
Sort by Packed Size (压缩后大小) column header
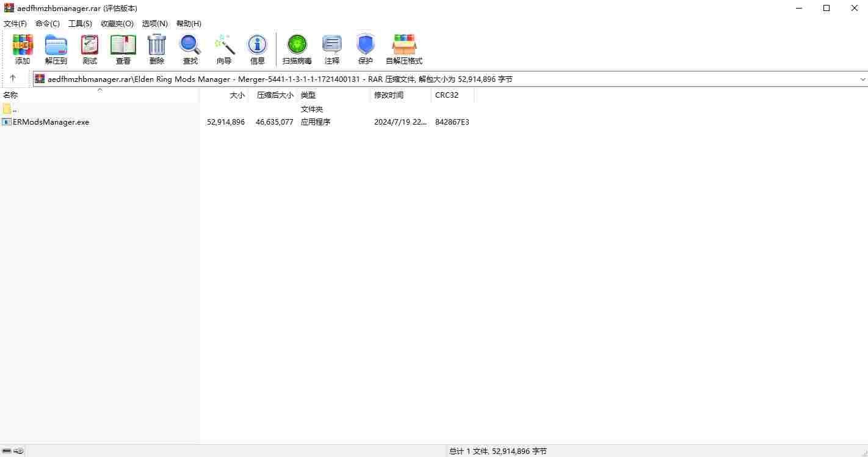[x=272, y=95]
